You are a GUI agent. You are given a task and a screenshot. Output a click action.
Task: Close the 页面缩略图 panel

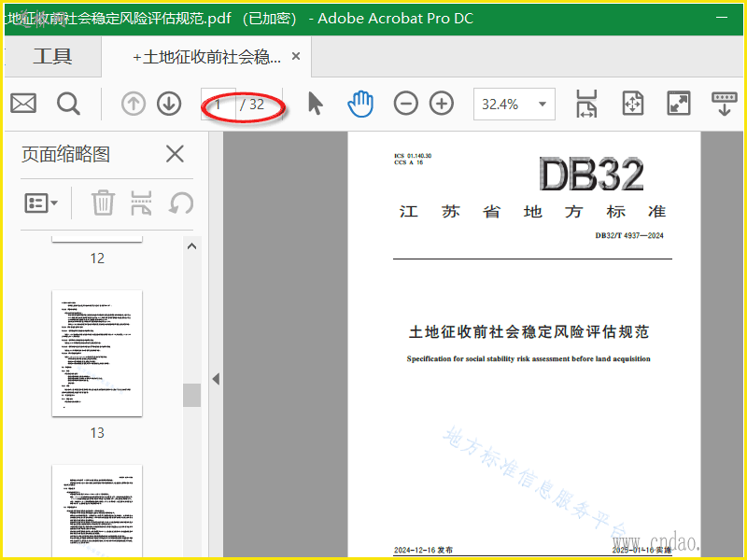[175, 154]
